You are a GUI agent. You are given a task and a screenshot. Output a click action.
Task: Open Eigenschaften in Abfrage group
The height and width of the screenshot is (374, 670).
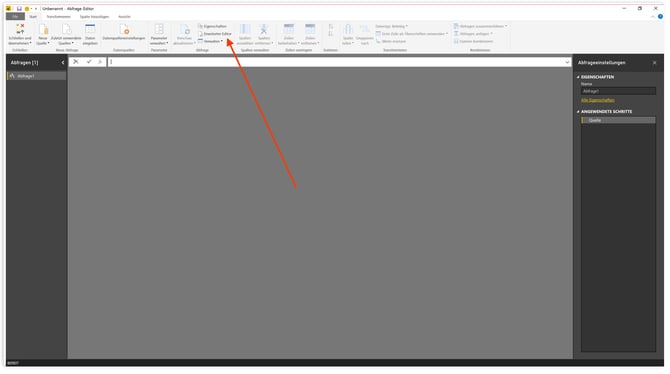pyautogui.click(x=212, y=27)
